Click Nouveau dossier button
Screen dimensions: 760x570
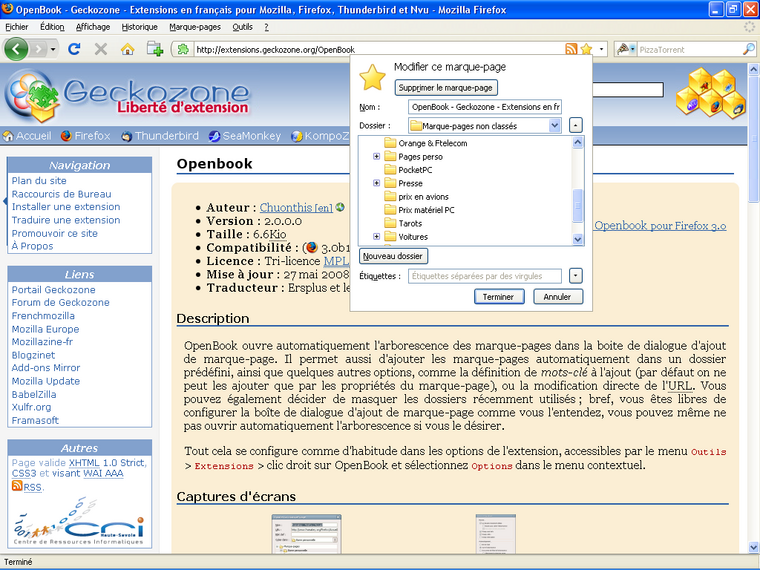[x=393, y=256]
